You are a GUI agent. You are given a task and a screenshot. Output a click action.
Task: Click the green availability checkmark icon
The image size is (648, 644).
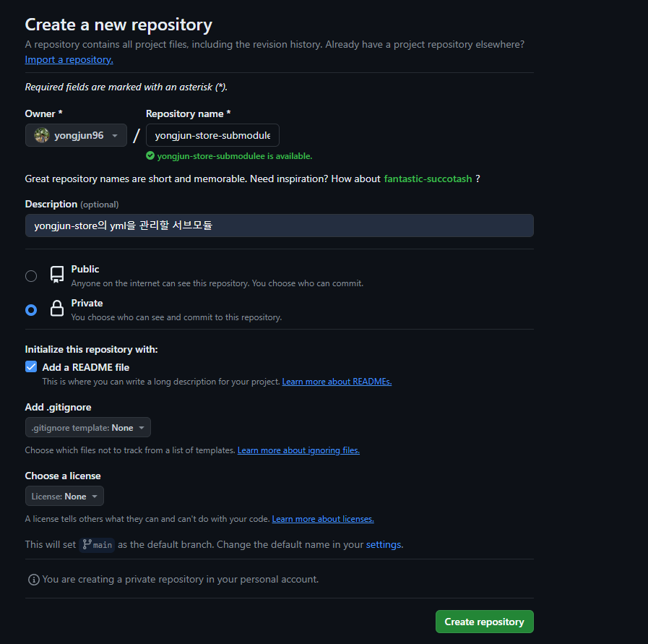150,156
